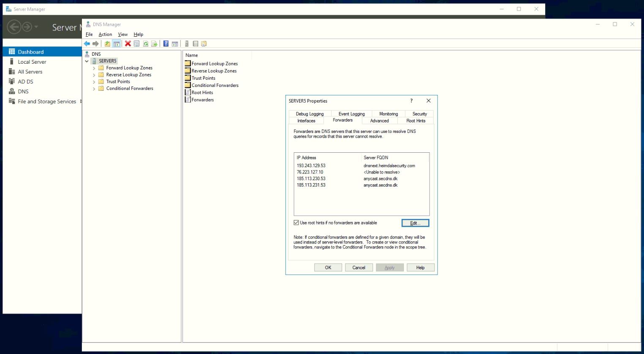Click the Up One Level folder icon
The width and height of the screenshot is (644, 354).
coord(107,44)
